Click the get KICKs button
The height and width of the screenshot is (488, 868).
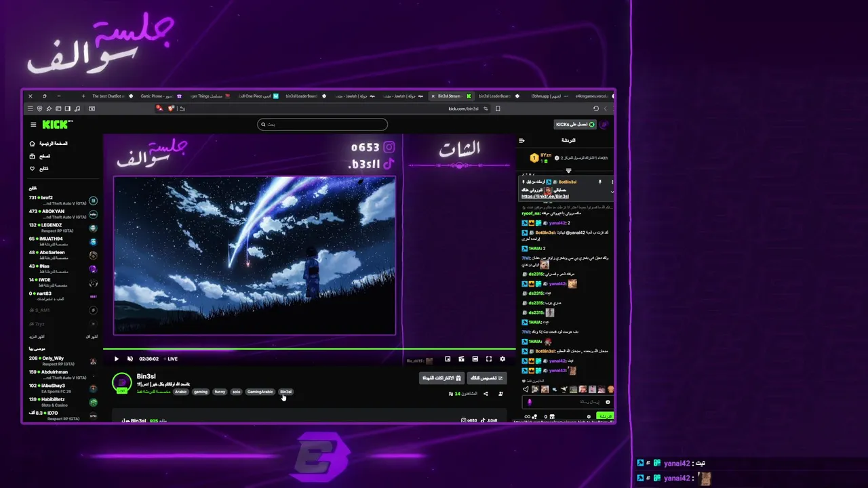pyautogui.click(x=574, y=125)
